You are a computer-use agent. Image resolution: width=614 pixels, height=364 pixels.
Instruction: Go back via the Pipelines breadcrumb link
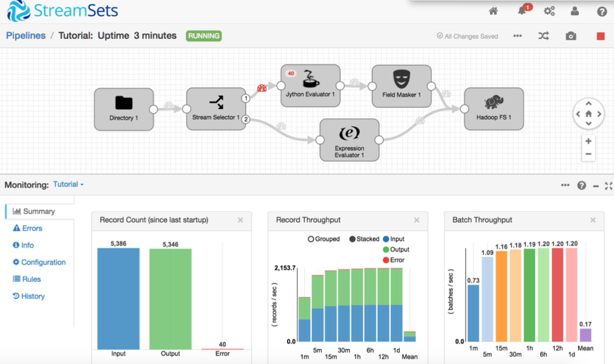[x=26, y=35]
